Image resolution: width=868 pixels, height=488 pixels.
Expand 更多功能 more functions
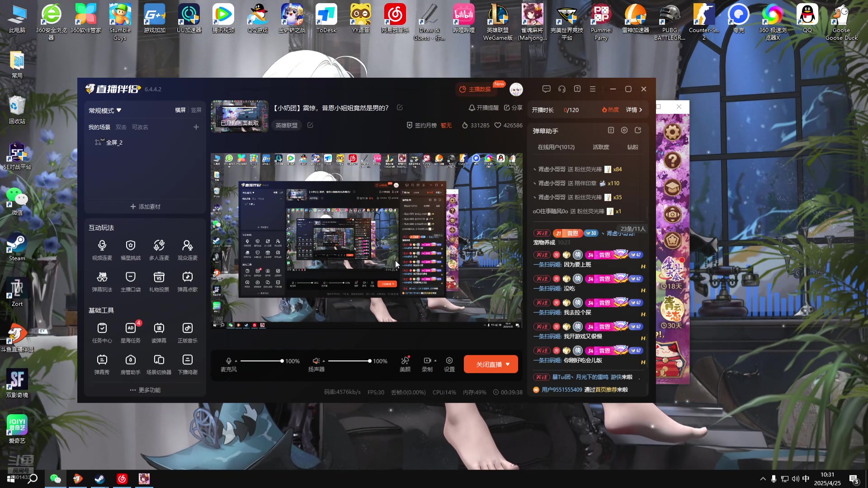(x=145, y=390)
